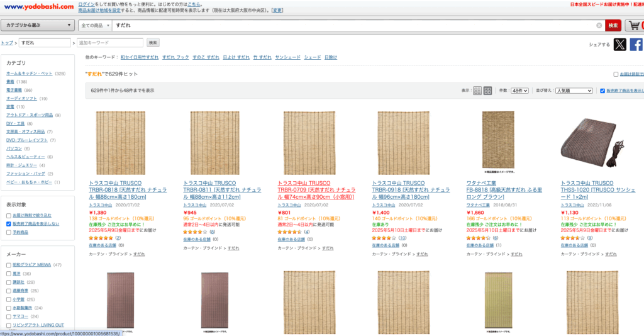Check the 水昇製簾所 maker filter

[x=9, y=308]
